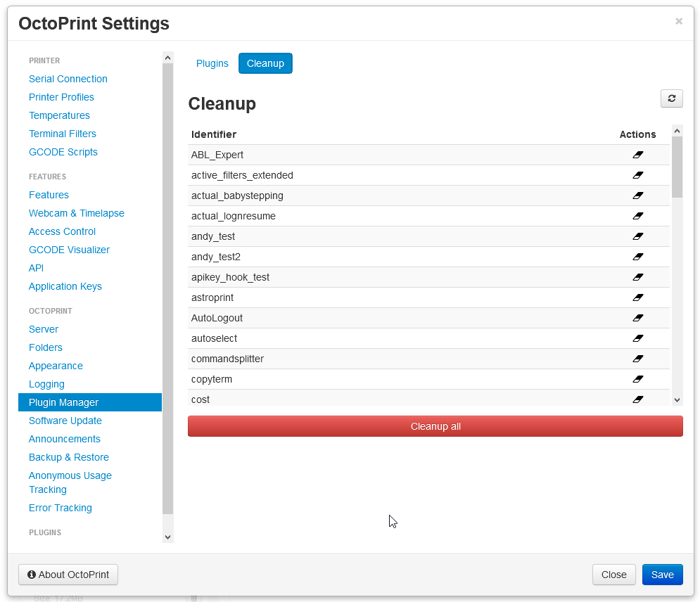Click the cleanup list scrollbar thumb

pyautogui.click(x=677, y=167)
